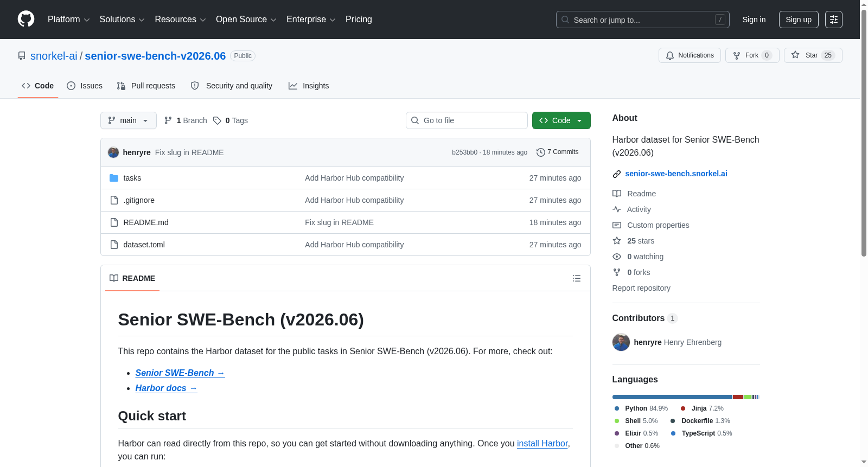Open the snorkel-ai organization link

[x=54, y=56]
